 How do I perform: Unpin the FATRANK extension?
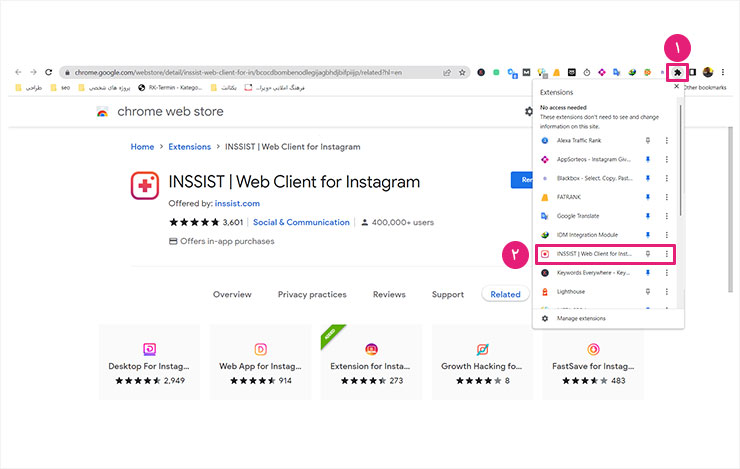pos(648,197)
